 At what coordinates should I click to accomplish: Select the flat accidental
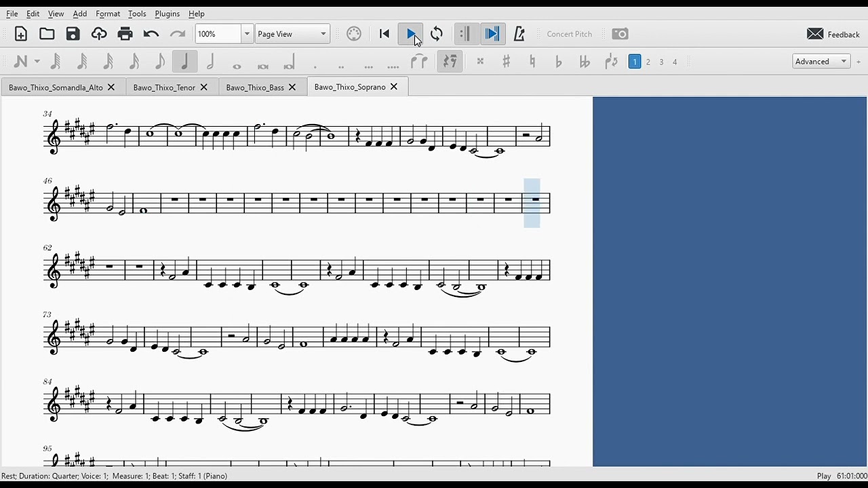point(558,62)
